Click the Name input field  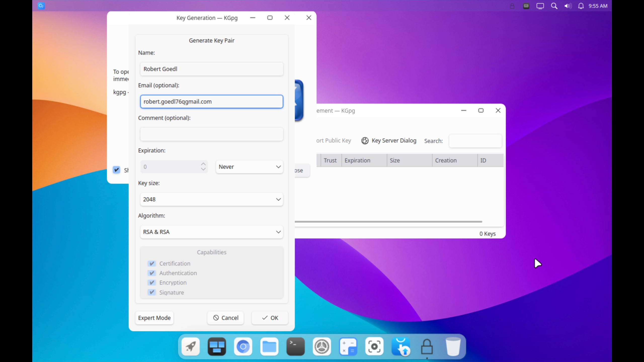click(x=212, y=69)
